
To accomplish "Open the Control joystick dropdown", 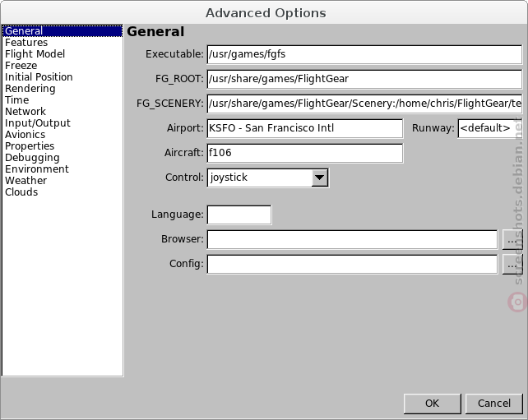I will [268, 178].
